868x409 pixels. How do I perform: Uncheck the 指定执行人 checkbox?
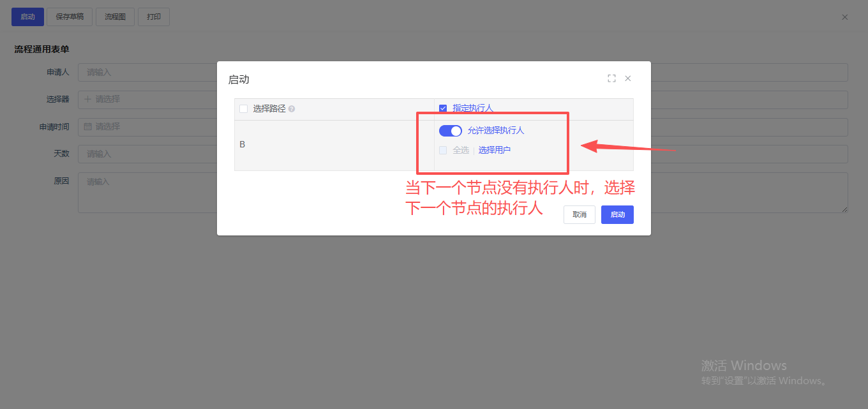pyautogui.click(x=443, y=108)
